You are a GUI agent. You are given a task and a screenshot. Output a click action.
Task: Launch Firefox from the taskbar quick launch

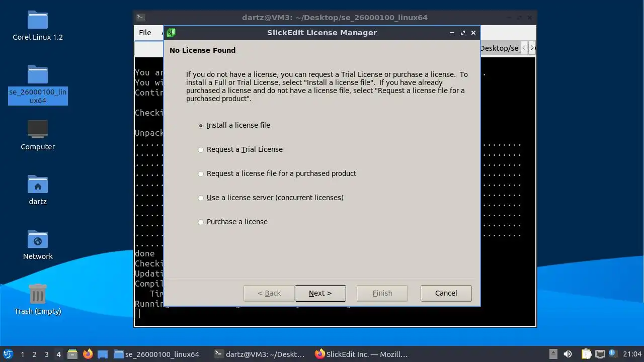click(x=88, y=354)
